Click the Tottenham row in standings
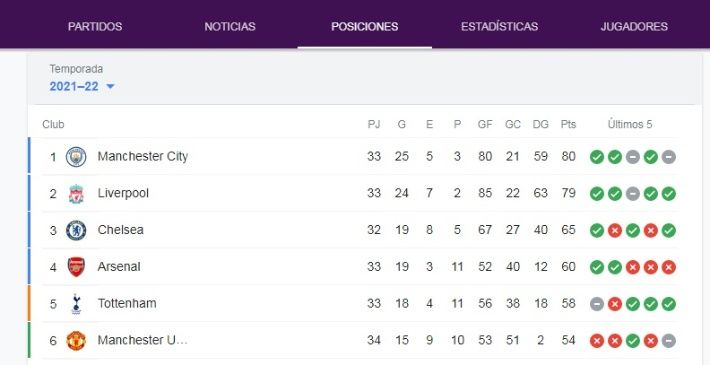710x365 pixels. pyautogui.click(x=353, y=304)
